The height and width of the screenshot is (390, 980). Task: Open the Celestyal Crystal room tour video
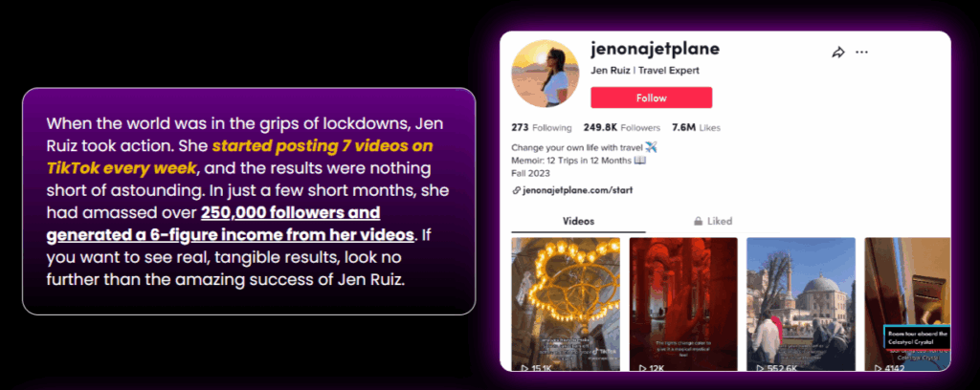tap(907, 304)
